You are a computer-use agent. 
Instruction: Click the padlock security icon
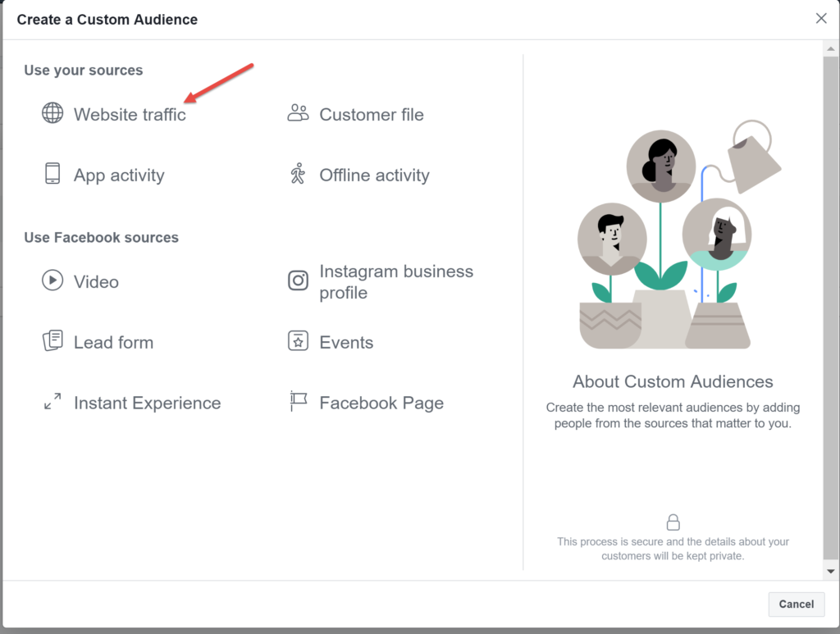pyautogui.click(x=673, y=522)
